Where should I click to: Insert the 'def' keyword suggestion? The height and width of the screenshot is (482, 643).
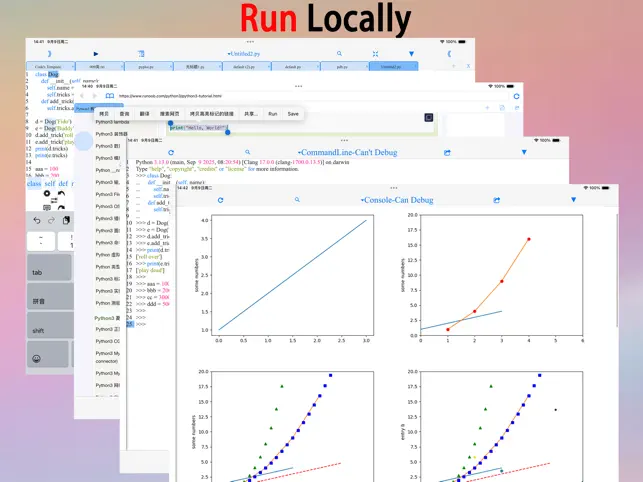tap(63, 184)
